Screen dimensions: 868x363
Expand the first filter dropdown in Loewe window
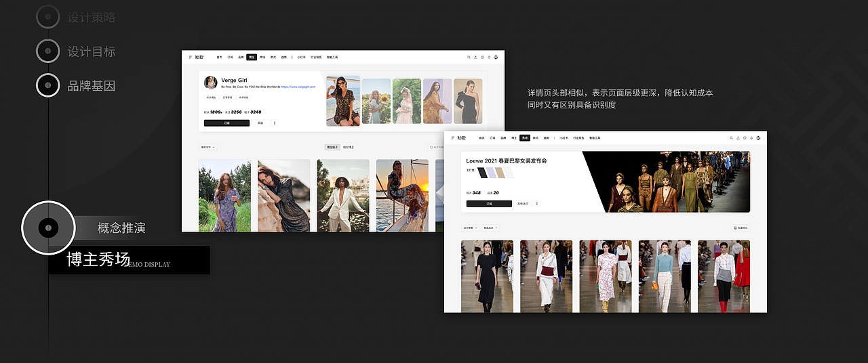(471, 228)
